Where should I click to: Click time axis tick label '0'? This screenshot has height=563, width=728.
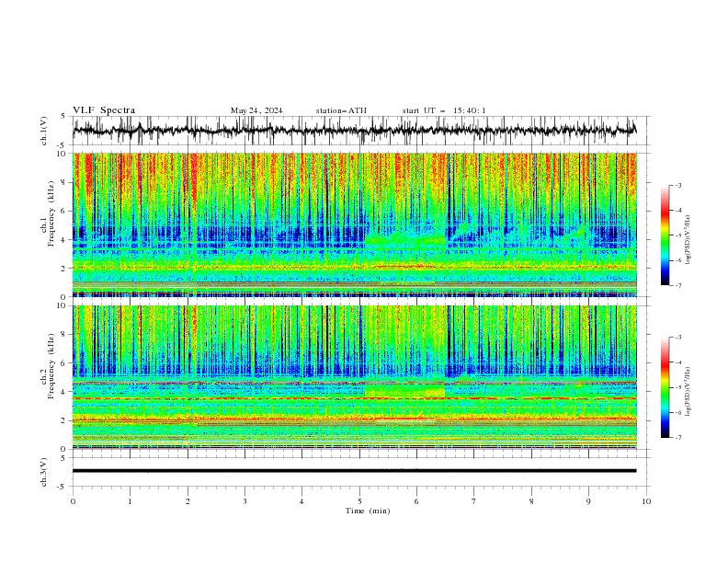coord(73,501)
